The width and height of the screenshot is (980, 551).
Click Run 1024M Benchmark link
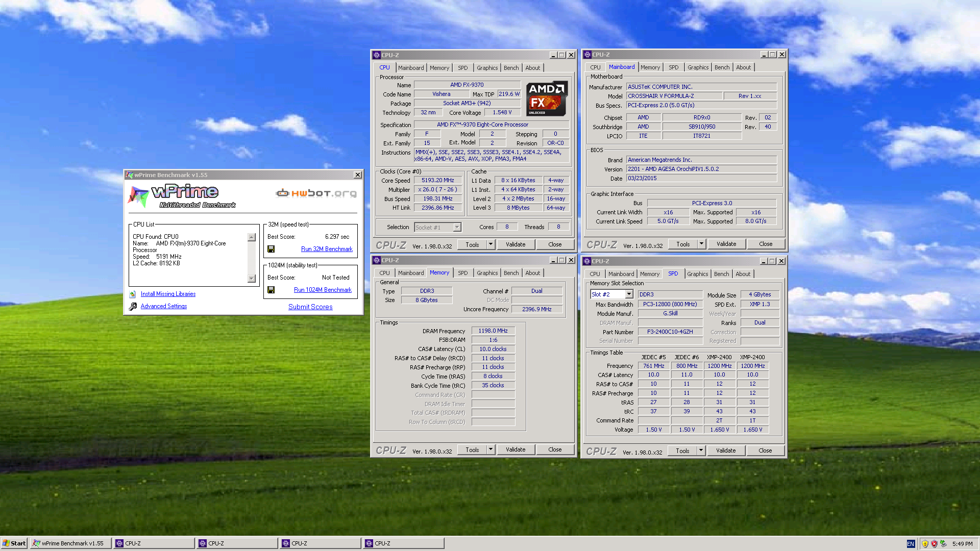click(323, 290)
